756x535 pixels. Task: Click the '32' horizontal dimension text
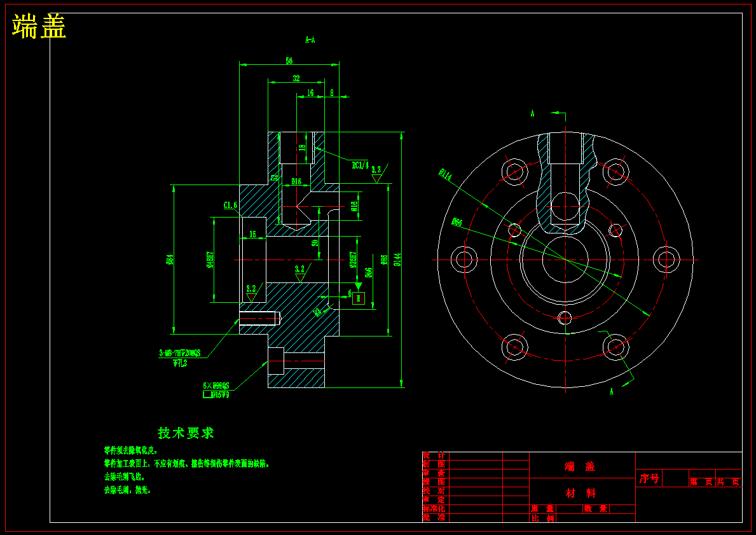click(296, 78)
